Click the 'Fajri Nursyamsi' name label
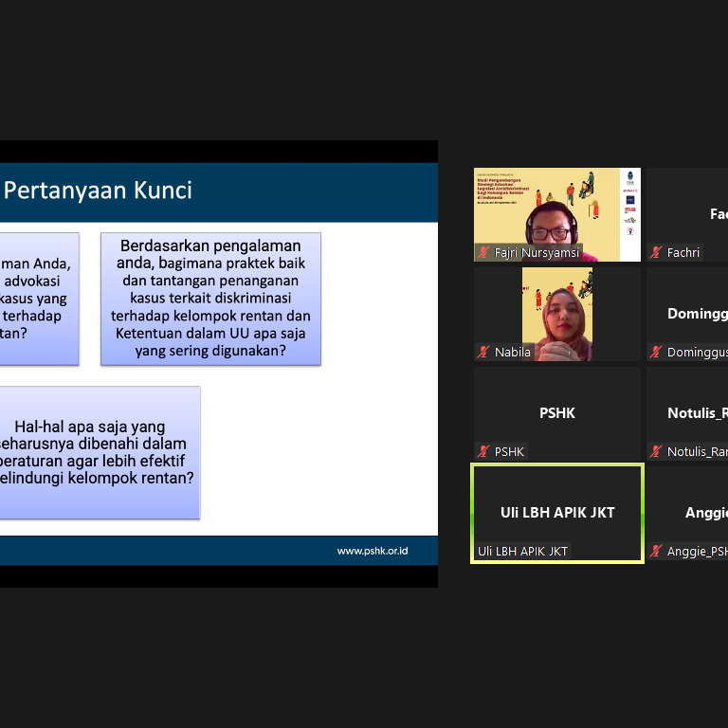728x728 pixels. coord(537,253)
